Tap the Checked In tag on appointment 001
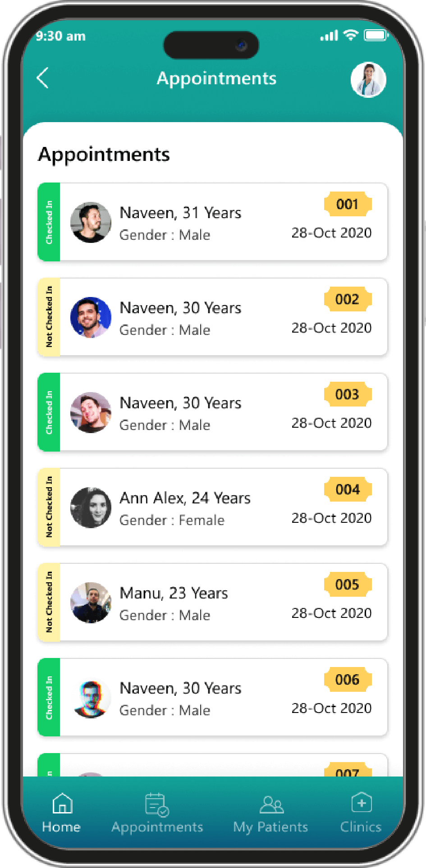Screen dimensions: 426x868 (49, 222)
